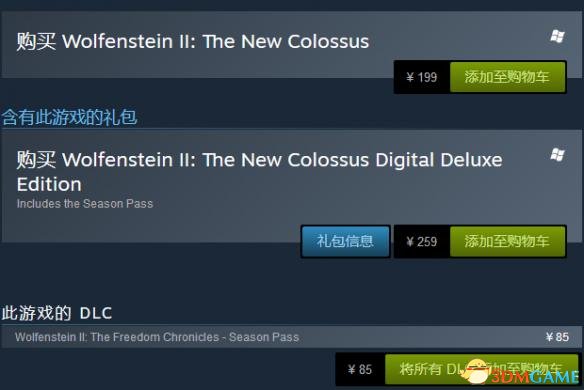Add the ¥199 standard edition to cart
The width and height of the screenshot is (584, 390).
(508, 77)
